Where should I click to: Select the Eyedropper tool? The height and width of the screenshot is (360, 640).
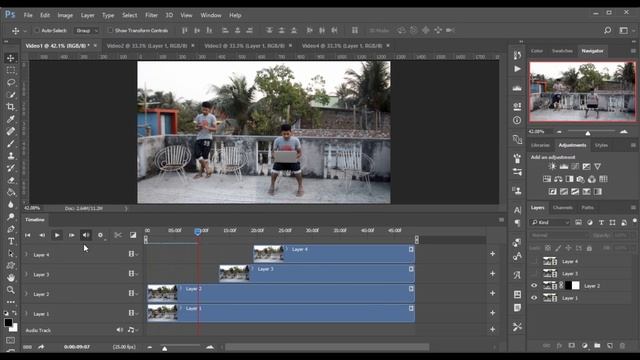point(11,119)
